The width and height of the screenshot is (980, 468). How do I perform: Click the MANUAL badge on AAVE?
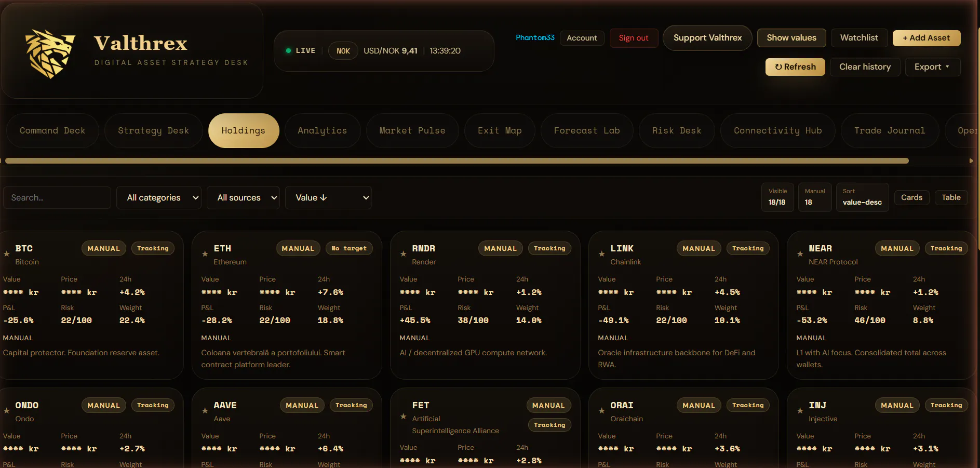[x=302, y=406]
